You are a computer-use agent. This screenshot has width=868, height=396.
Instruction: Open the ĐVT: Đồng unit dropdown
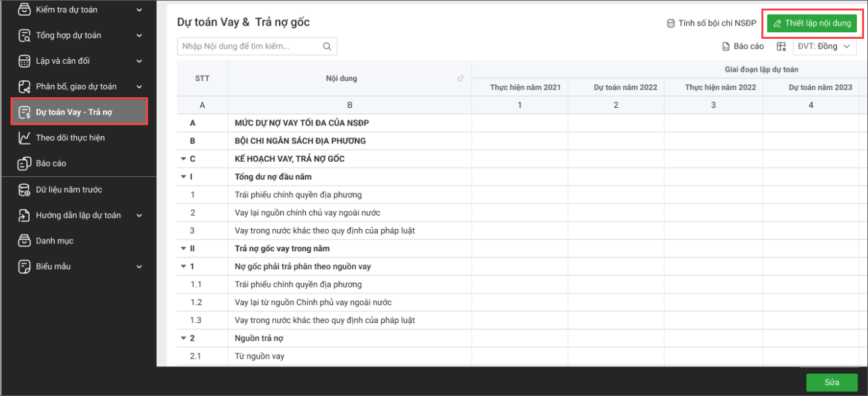tap(825, 47)
